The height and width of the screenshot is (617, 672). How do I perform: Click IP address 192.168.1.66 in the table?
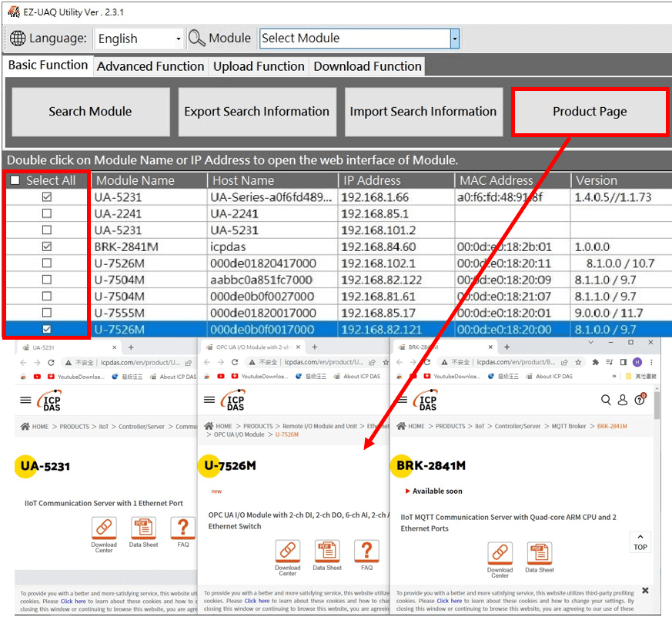coord(375,197)
